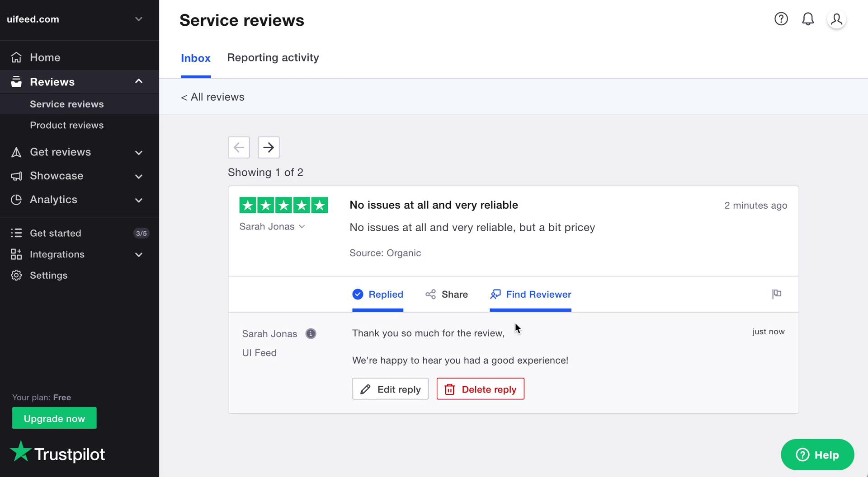The image size is (868, 477).
Task: Switch to the Reporting activity tab
Action: coord(273,58)
